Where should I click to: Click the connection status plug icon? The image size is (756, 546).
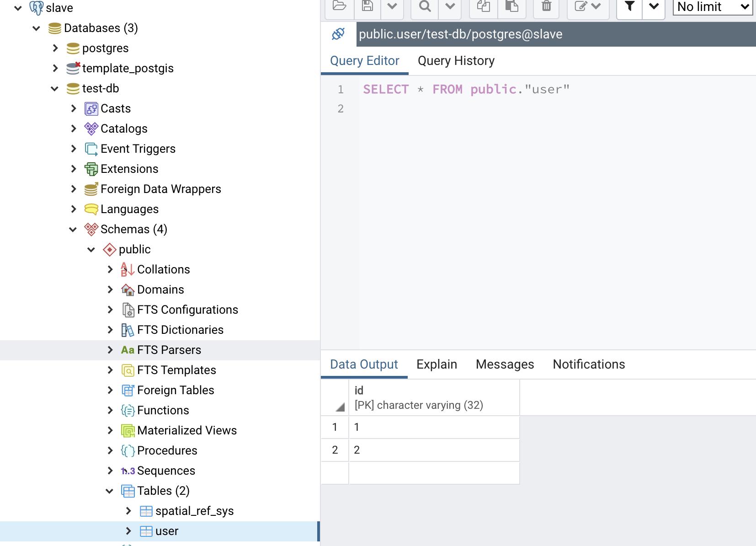click(x=338, y=34)
